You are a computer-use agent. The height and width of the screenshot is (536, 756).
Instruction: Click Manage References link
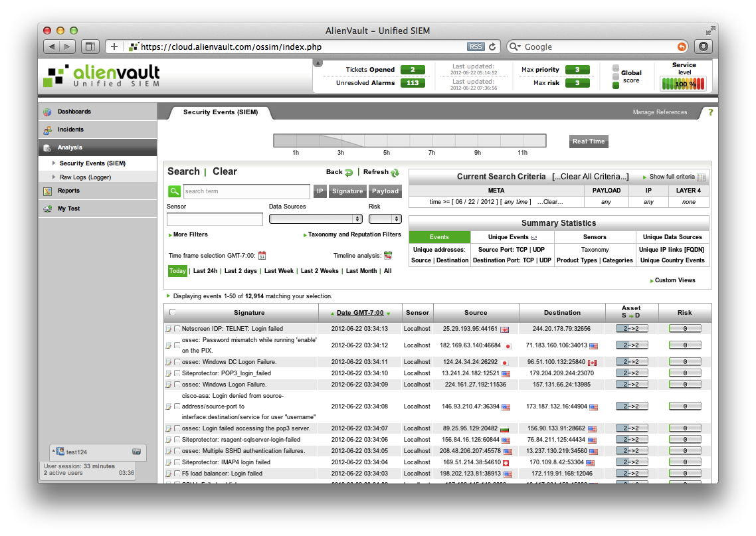click(x=660, y=112)
